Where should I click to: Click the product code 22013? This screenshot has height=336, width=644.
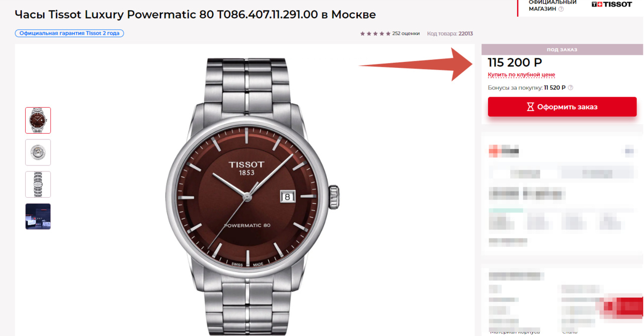coord(465,34)
